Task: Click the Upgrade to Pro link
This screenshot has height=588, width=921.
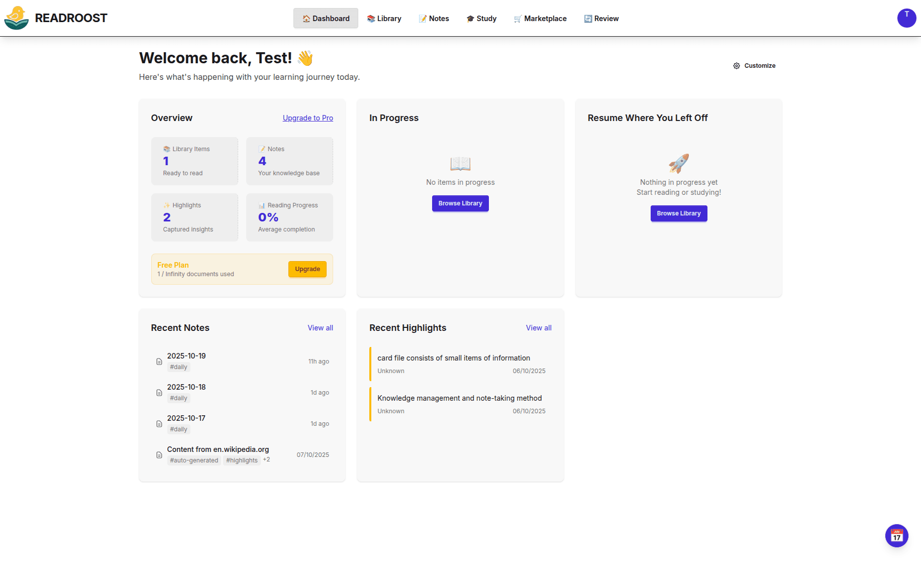Action: (308, 118)
